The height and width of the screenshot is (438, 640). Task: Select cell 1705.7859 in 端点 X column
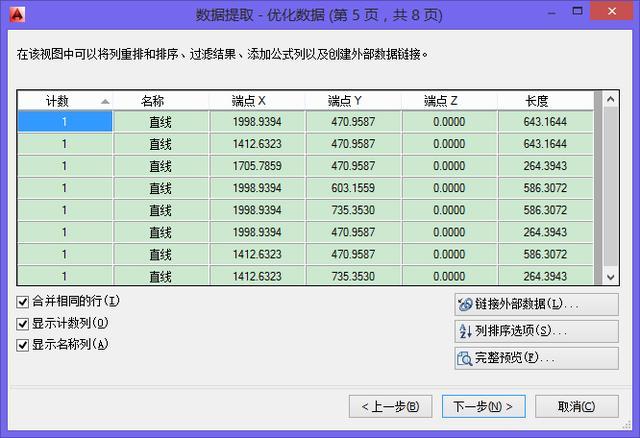click(257, 166)
